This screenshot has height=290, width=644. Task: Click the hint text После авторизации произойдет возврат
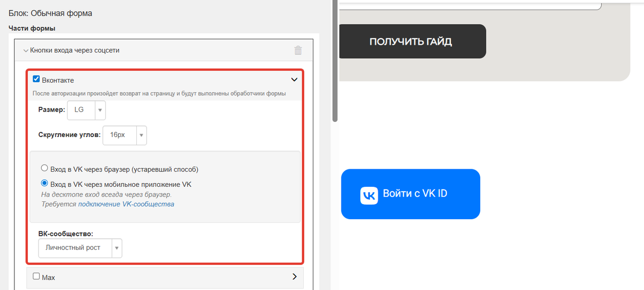tap(159, 93)
